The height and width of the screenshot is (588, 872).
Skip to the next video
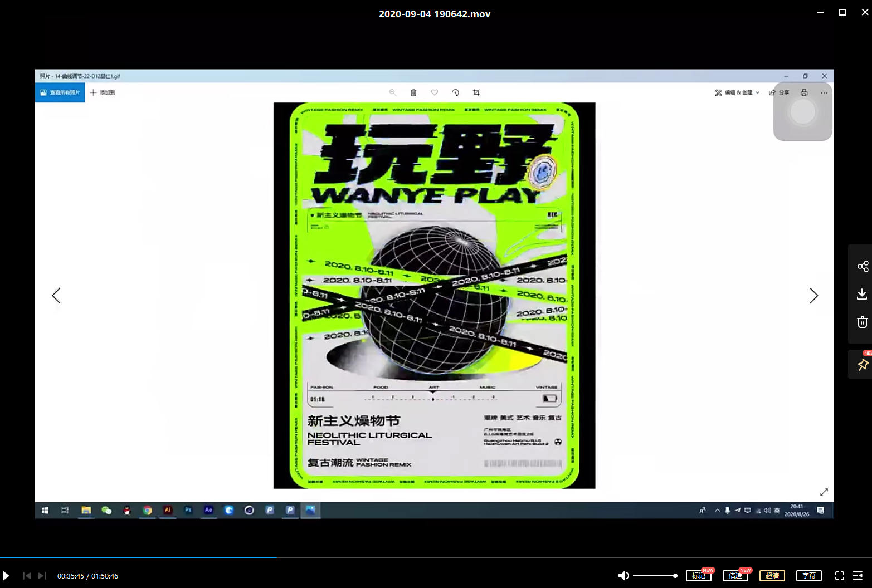(42, 576)
